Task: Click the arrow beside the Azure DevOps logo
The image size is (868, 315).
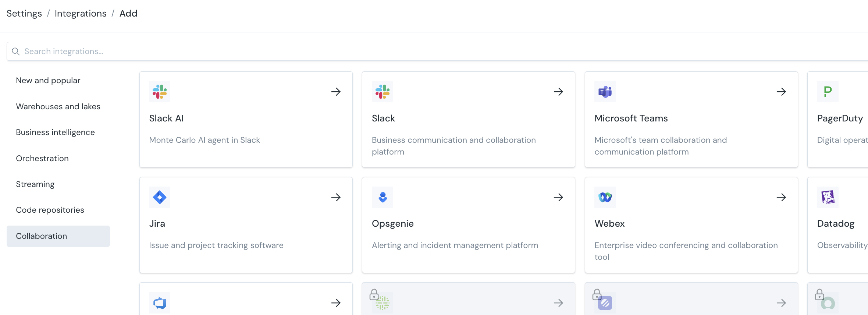Action: point(336,303)
